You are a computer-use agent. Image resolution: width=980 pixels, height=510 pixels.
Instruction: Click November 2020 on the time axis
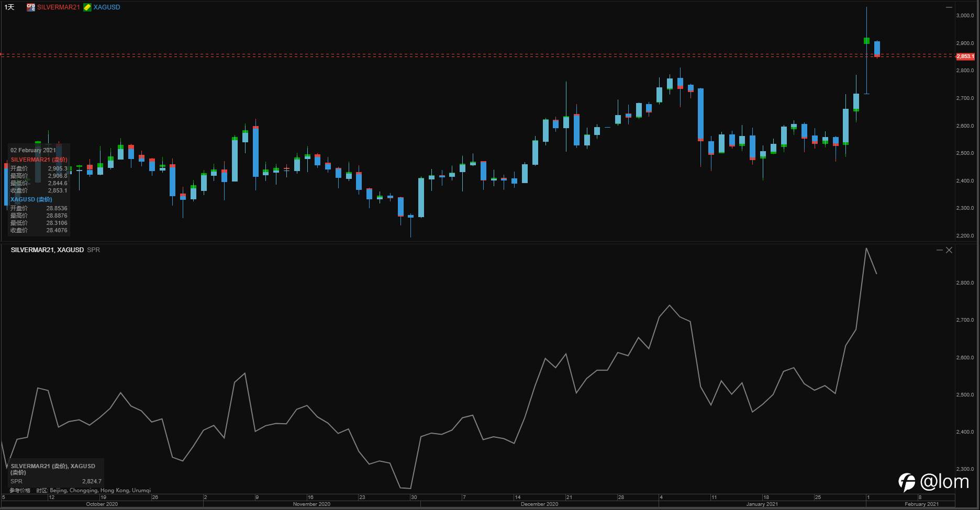(311, 504)
